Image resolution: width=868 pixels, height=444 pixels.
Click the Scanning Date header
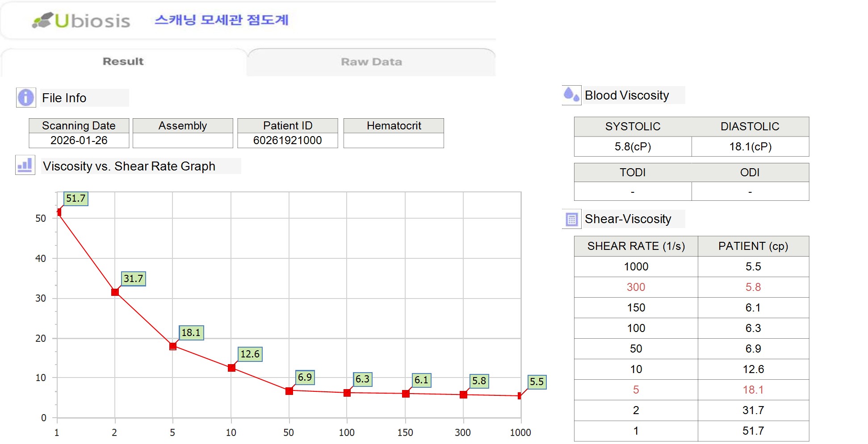[x=79, y=126]
